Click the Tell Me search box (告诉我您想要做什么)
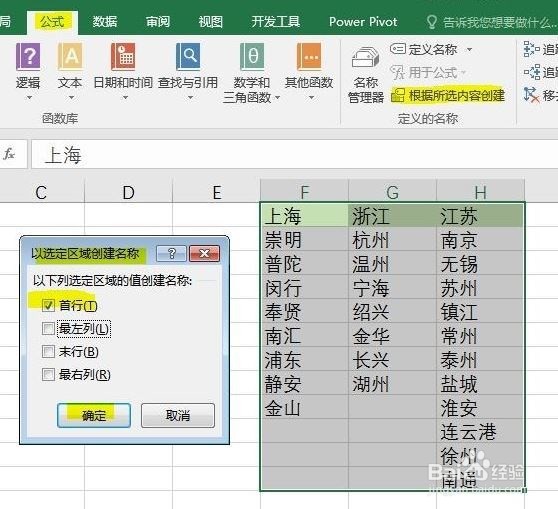 click(500, 23)
